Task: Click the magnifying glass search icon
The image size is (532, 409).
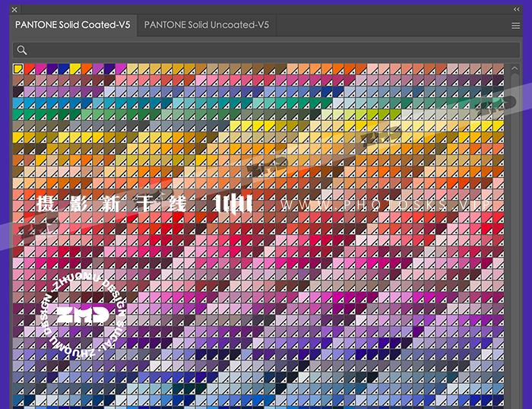Action: [22, 50]
